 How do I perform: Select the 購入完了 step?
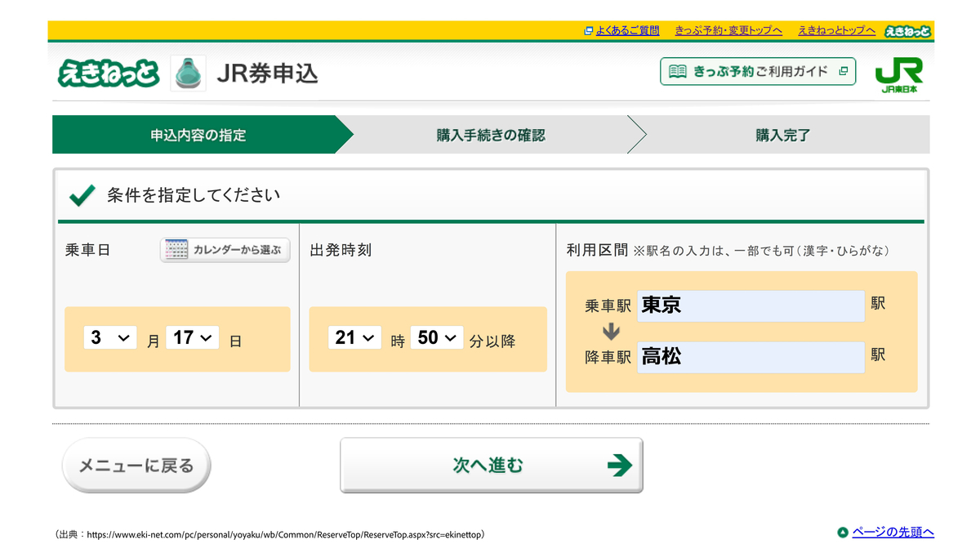coord(782,135)
